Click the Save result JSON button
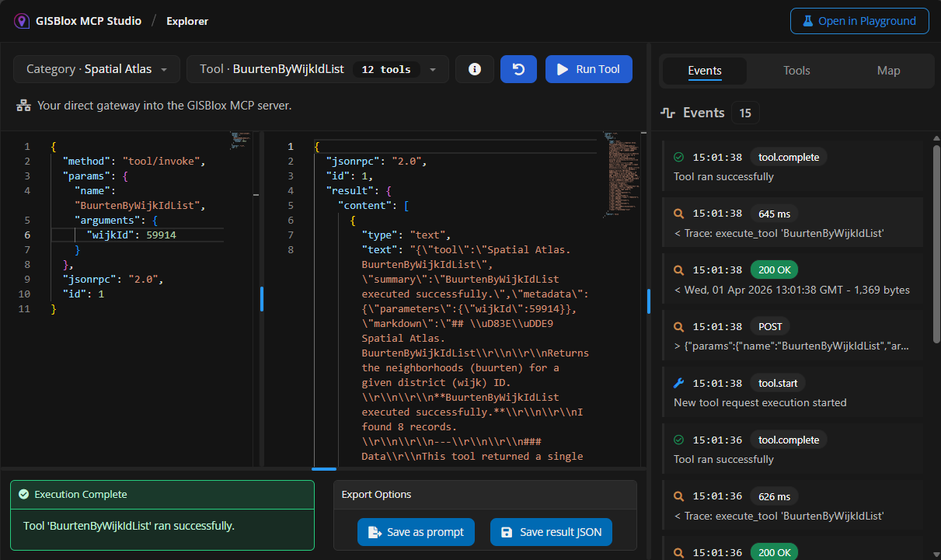 (552, 532)
